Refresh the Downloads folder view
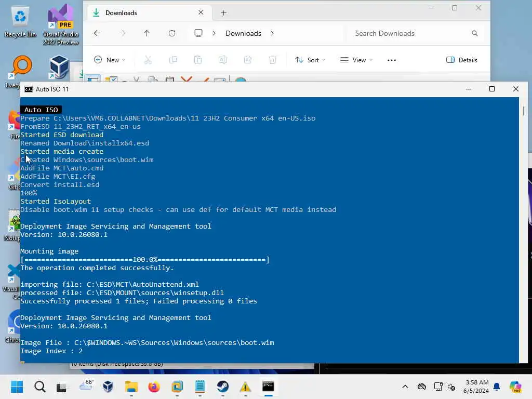Viewport: 532px width, 399px height. coord(172,33)
